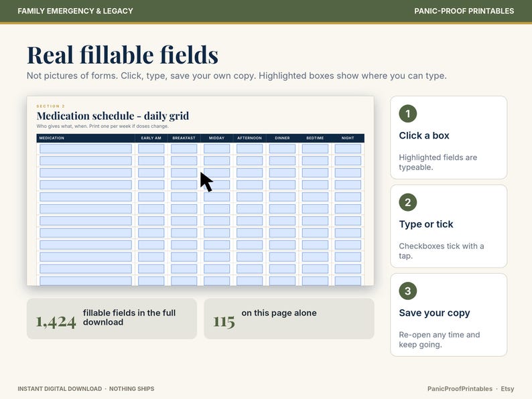Click "Who gives what, when" form subtitle
Screen dimensions: 532x399
pyautogui.click(x=103, y=126)
